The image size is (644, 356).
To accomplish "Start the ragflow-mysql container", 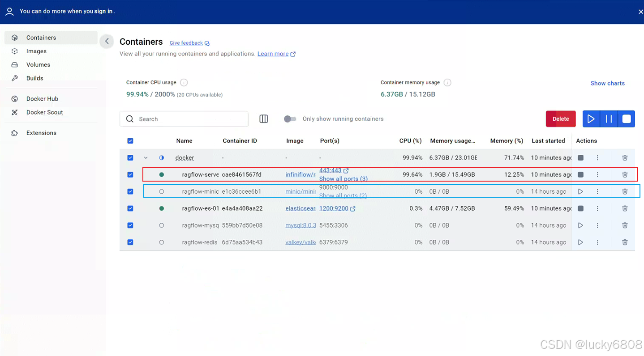I will (580, 225).
